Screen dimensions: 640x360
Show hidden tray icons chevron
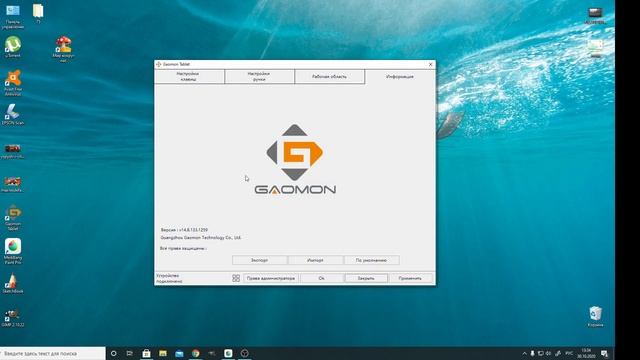(x=524, y=353)
